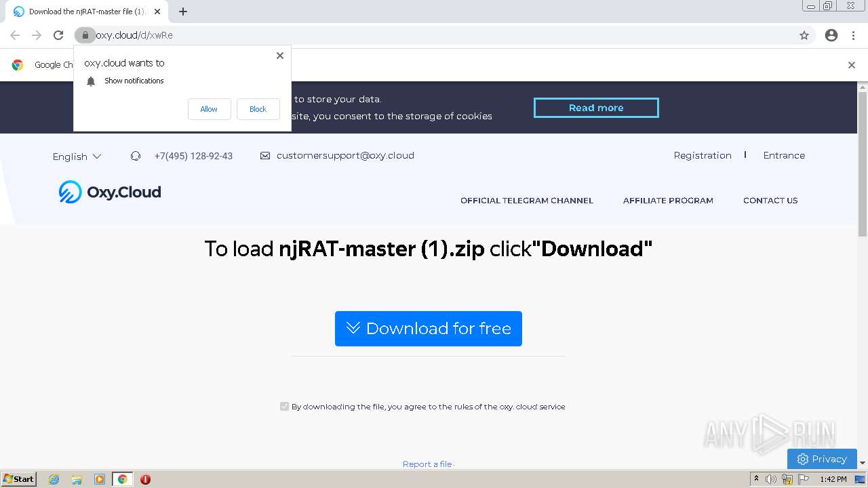
Task: Click the vertical scrollbar thumb
Action: 863,165
